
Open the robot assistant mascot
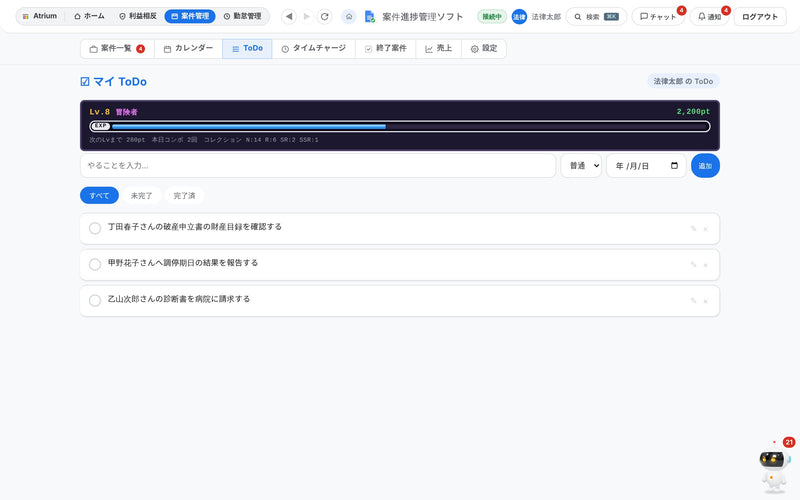tap(774, 470)
